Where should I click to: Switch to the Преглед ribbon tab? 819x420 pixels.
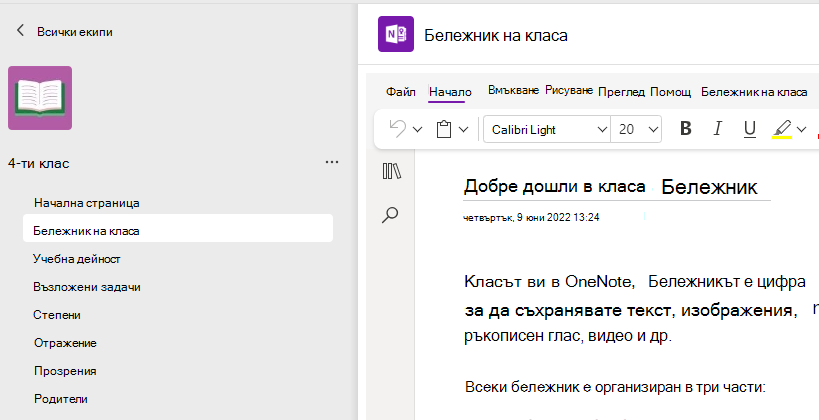622,92
